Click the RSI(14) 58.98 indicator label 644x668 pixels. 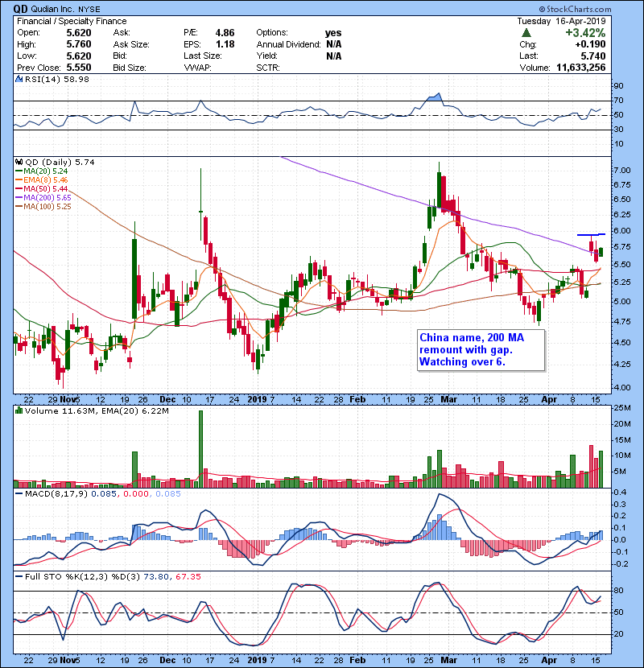[x=57, y=79]
